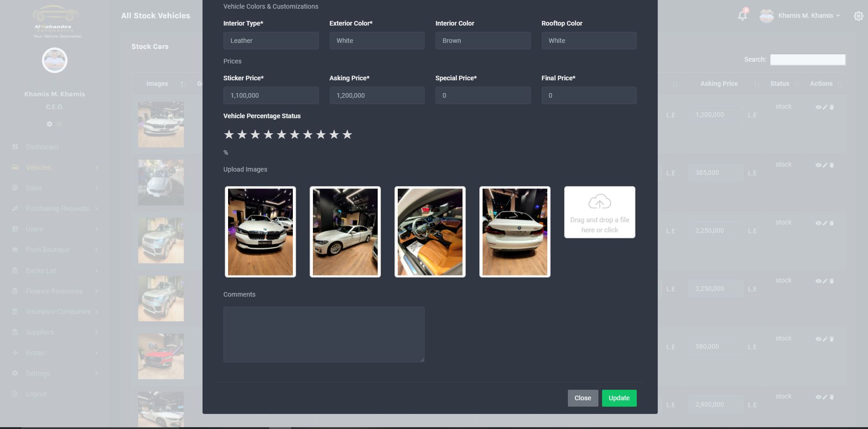Click the Comments text area

click(x=324, y=335)
